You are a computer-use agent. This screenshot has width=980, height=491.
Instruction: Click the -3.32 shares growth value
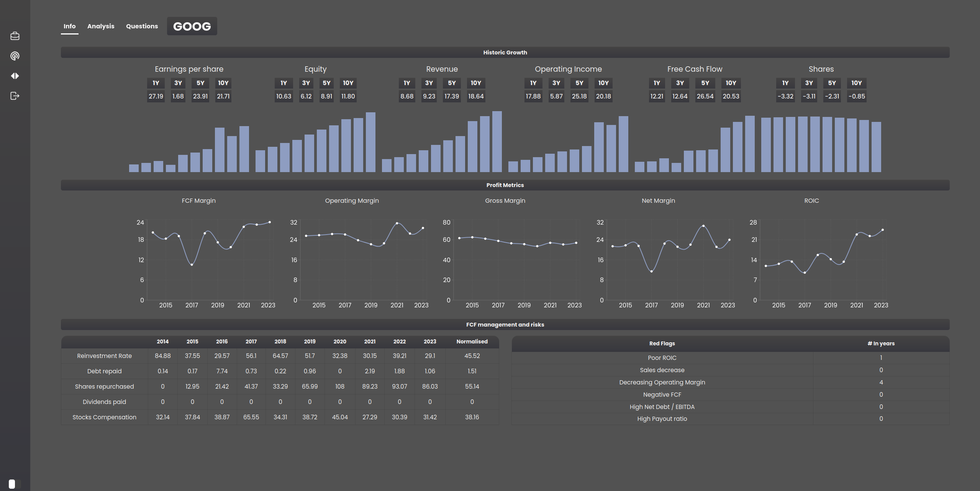pyautogui.click(x=785, y=96)
